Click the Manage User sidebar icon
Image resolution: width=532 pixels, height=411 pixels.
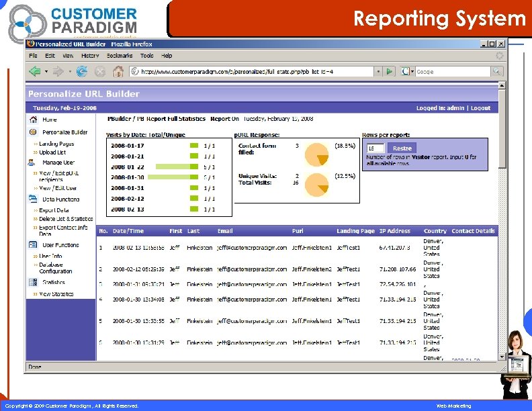click(x=32, y=163)
